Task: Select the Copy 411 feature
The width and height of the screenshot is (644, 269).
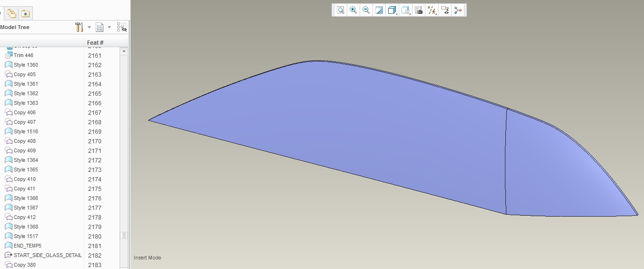Action: (x=25, y=189)
